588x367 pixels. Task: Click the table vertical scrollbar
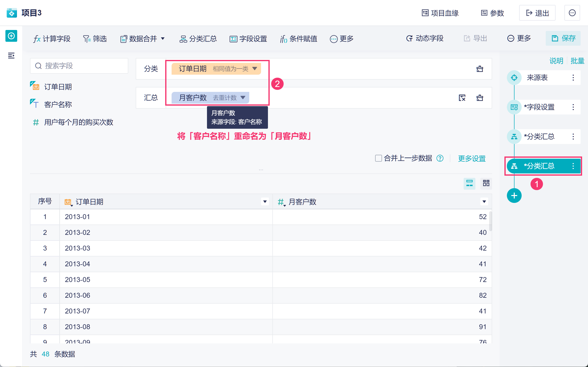[x=490, y=221]
